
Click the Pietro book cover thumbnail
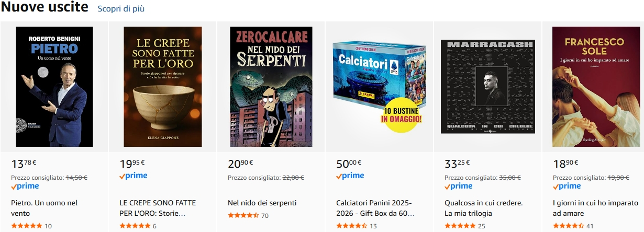click(54, 87)
